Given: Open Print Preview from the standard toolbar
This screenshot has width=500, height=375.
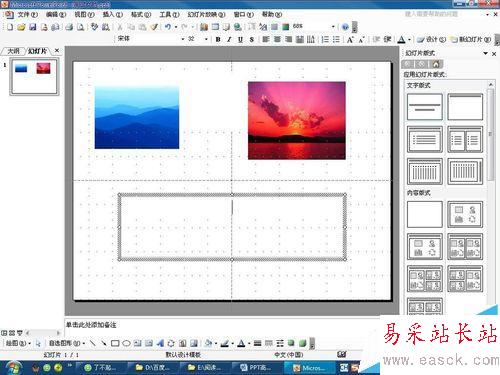Looking at the screenshot, I should [81, 27].
